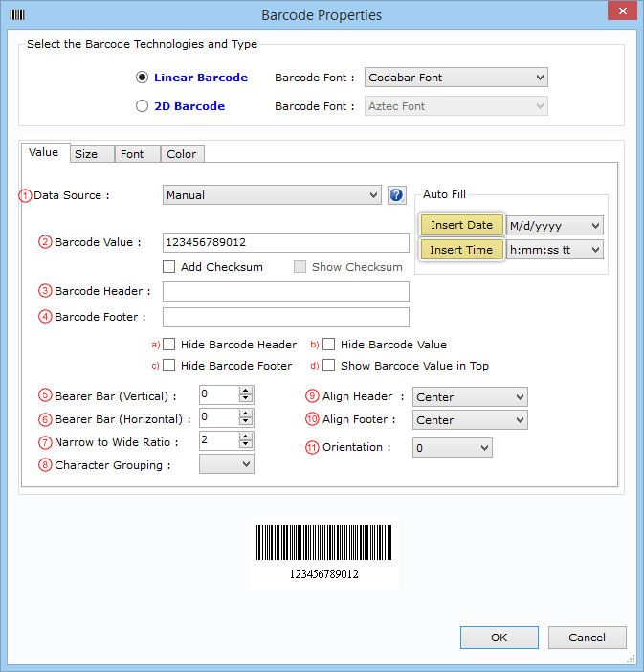This screenshot has height=672, width=644.
Task: Enable the Add Checksum checkbox
Action: (168, 267)
